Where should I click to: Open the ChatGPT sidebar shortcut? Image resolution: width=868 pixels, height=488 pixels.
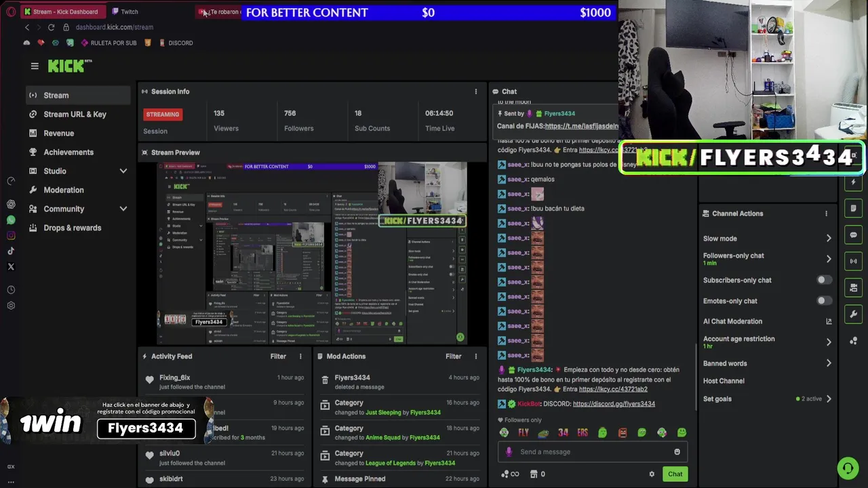pos(11,204)
